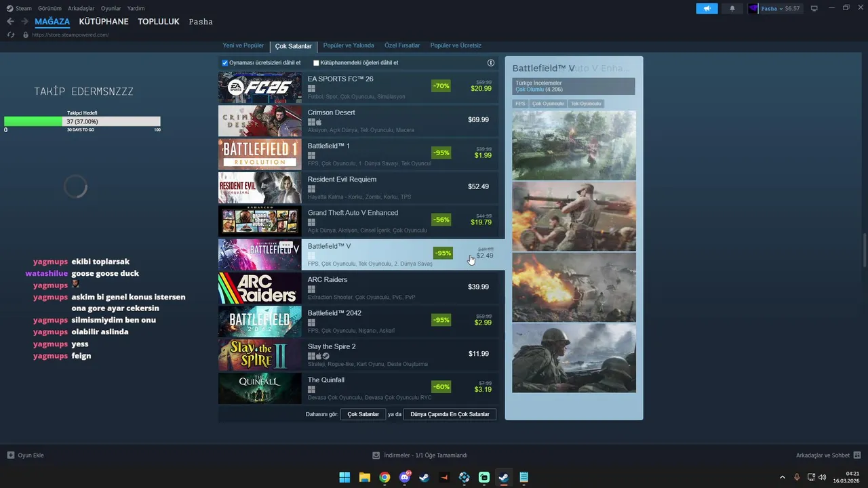
Task: Click the $69.99 Crimson Desert price
Action: pyautogui.click(x=478, y=120)
